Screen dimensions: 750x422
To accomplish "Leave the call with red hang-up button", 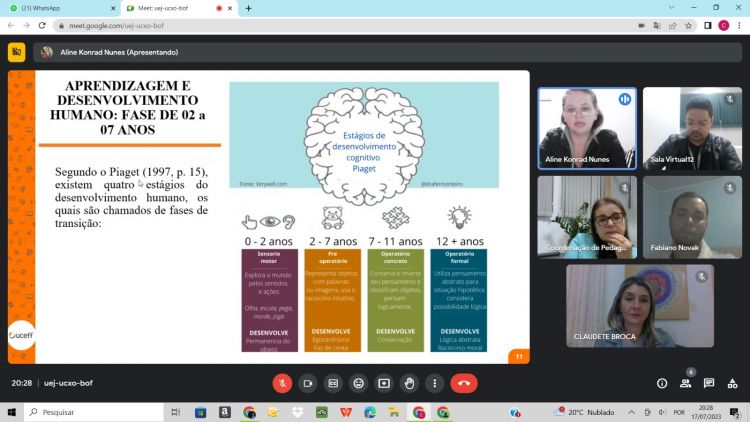I will pyautogui.click(x=464, y=383).
